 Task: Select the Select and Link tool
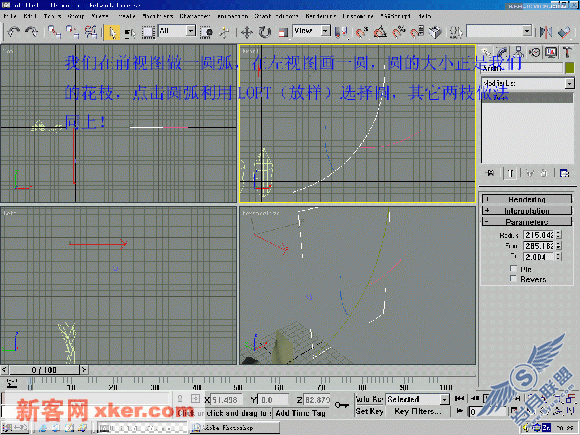click(x=54, y=32)
